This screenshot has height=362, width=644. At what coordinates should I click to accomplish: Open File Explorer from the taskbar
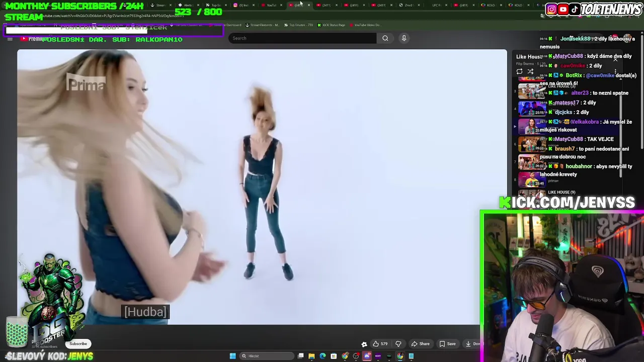pyautogui.click(x=311, y=356)
